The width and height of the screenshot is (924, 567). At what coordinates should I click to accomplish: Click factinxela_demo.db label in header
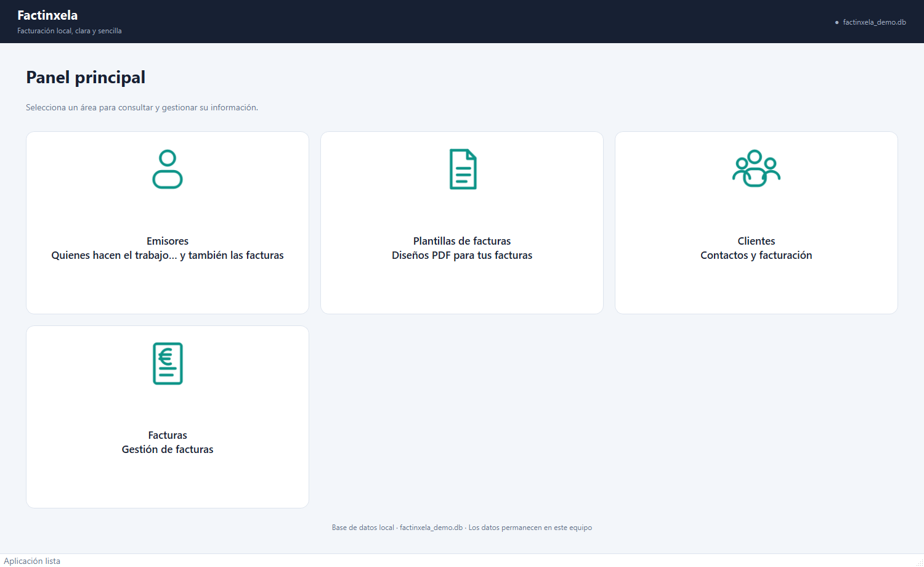(874, 22)
